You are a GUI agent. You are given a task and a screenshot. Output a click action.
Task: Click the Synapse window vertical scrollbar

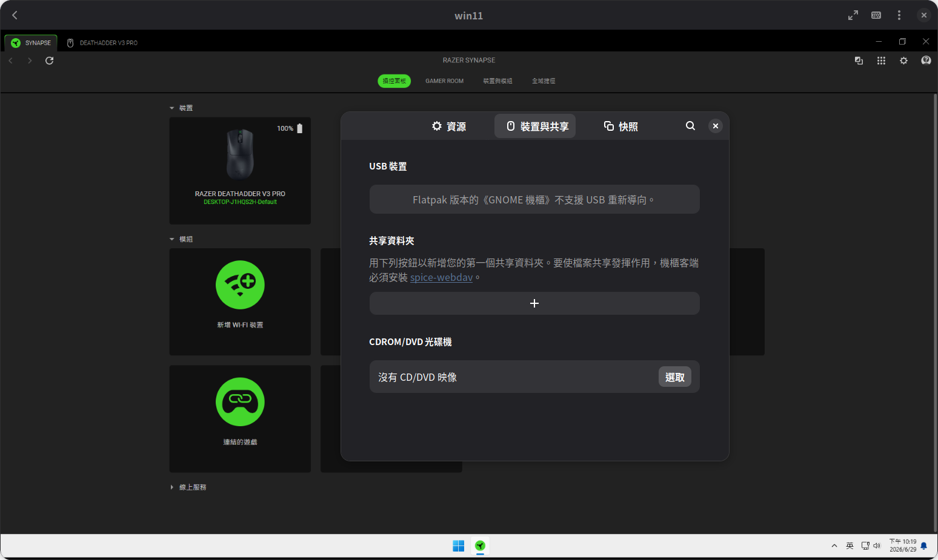coord(935,313)
